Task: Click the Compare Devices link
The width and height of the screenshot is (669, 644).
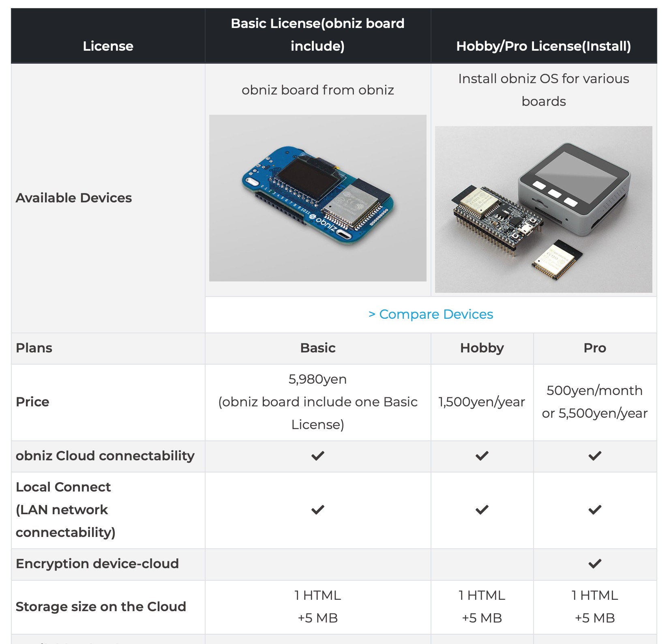Action: [x=431, y=314]
